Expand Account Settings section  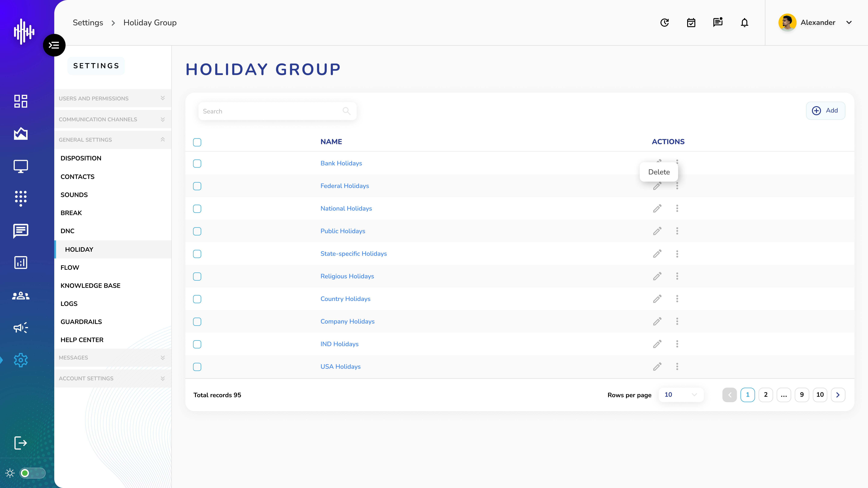113,379
